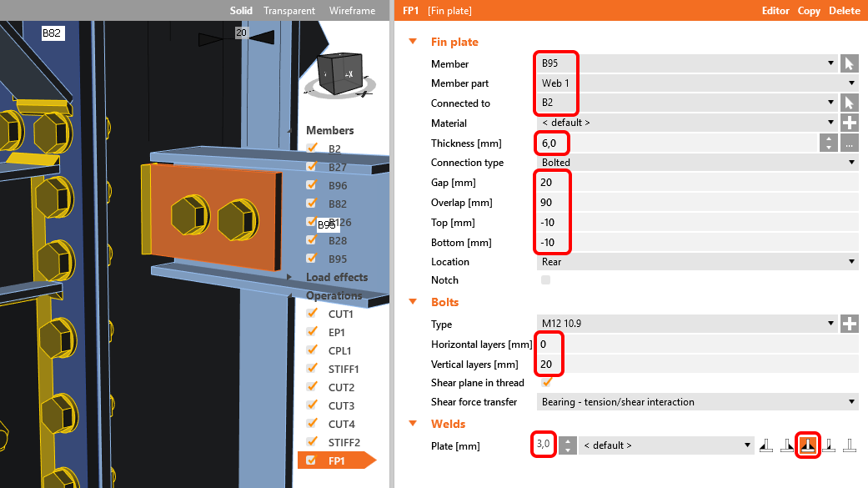868x488 pixels.
Task: Add new bolt type with plus icon
Action: (849, 324)
